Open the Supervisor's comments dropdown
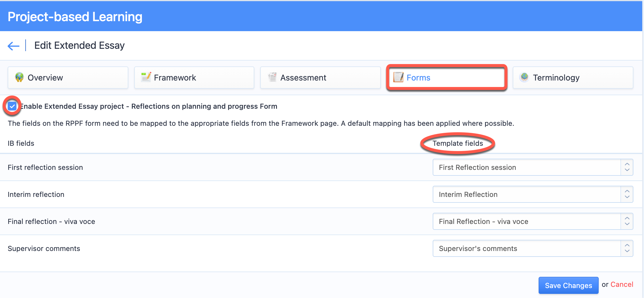Viewport: 644px width, 298px height. tap(533, 248)
